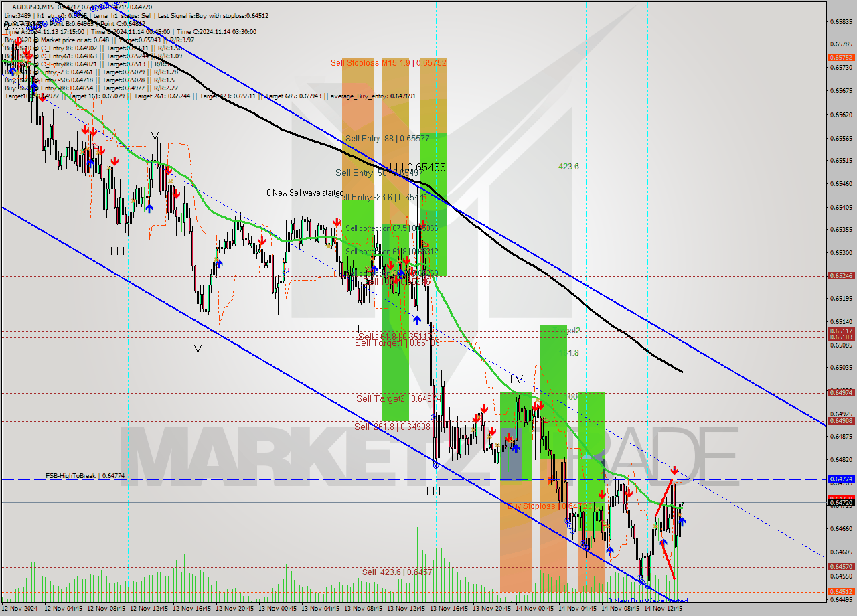Select the 'Sell Stoploss M15 1.9 | 0.65752' label
The image size is (857, 616).
coord(388,62)
